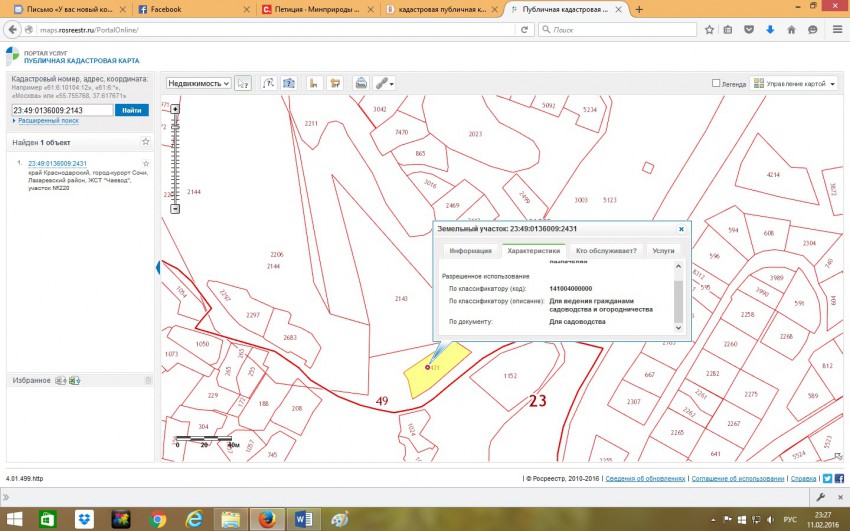Click the zoom in plus button
Viewport: 850px width, 531px height.
(x=175, y=109)
